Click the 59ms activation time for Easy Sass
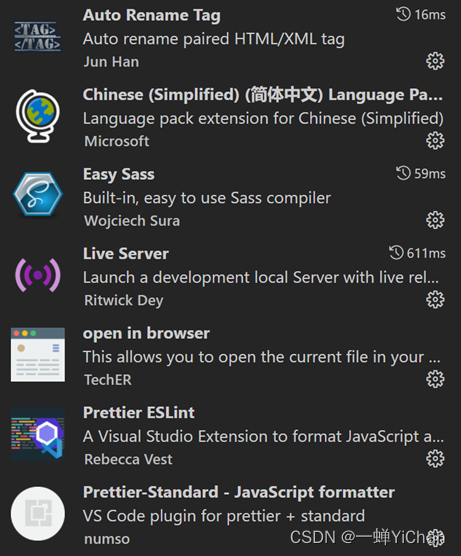 pos(421,173)
